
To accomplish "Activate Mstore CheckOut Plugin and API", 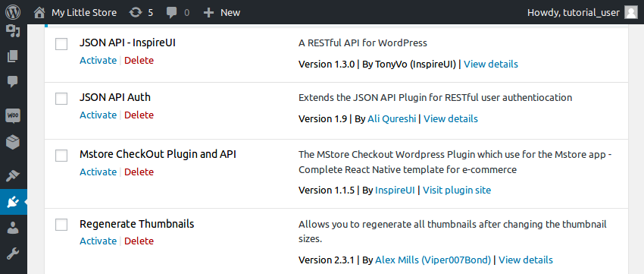I will point(98,172).
